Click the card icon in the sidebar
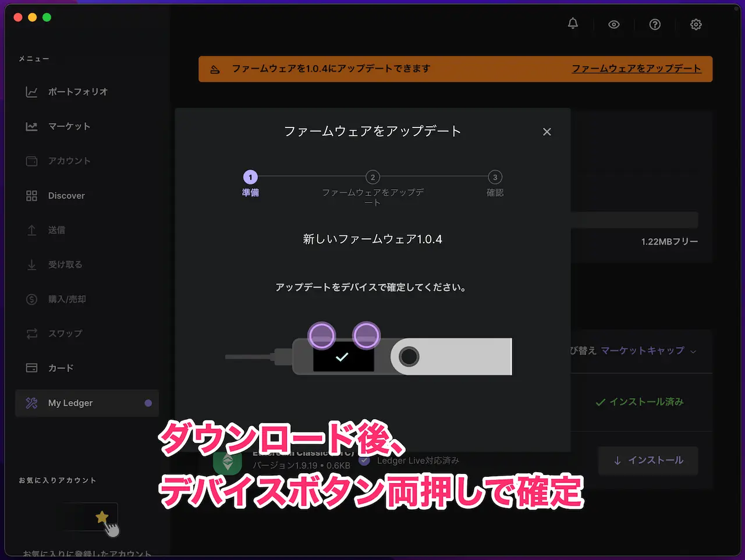745x560 pixels. point(32,368)
